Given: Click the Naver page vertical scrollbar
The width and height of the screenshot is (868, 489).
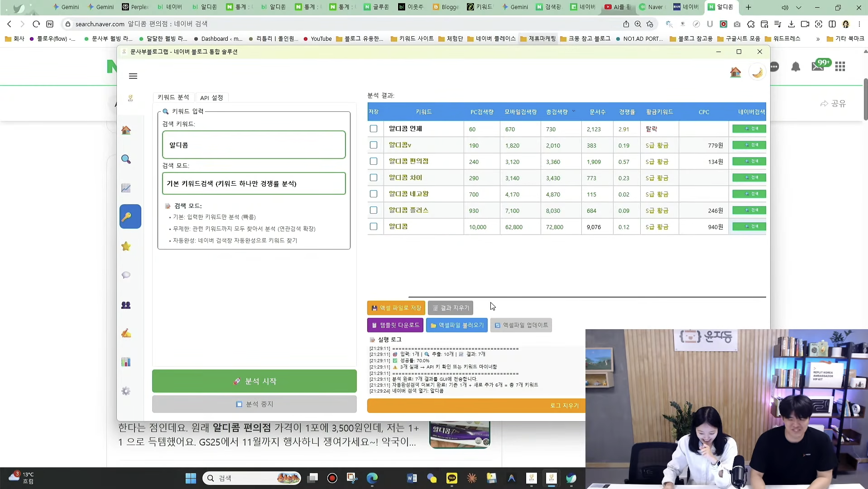Looking at the screenshot, I should pyautogui.click(x=865, y=99).
